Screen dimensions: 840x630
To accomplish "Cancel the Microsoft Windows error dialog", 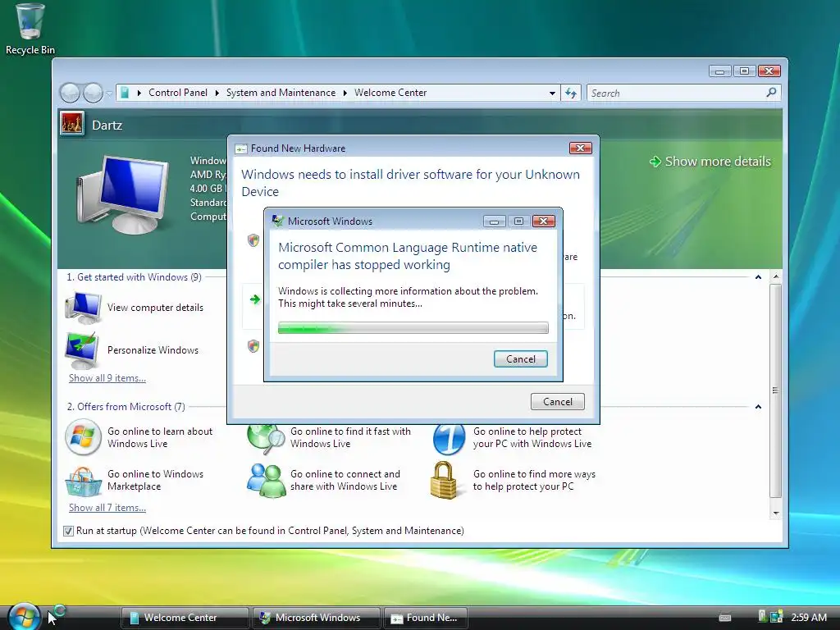I will 521,359.
